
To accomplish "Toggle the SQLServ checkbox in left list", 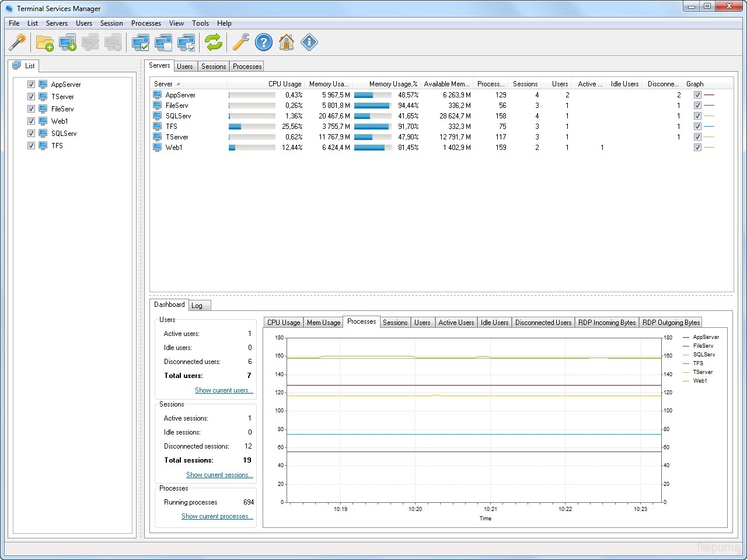I will click(x=32, y=134).
